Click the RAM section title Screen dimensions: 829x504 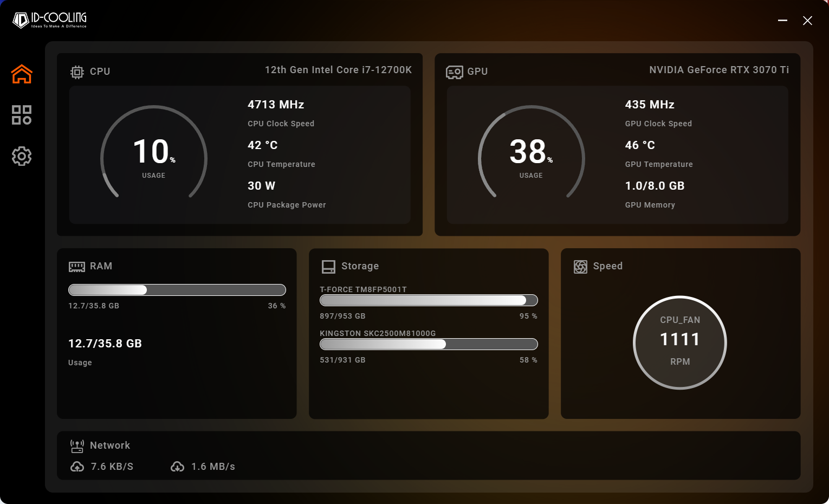[x=101, y=266]
